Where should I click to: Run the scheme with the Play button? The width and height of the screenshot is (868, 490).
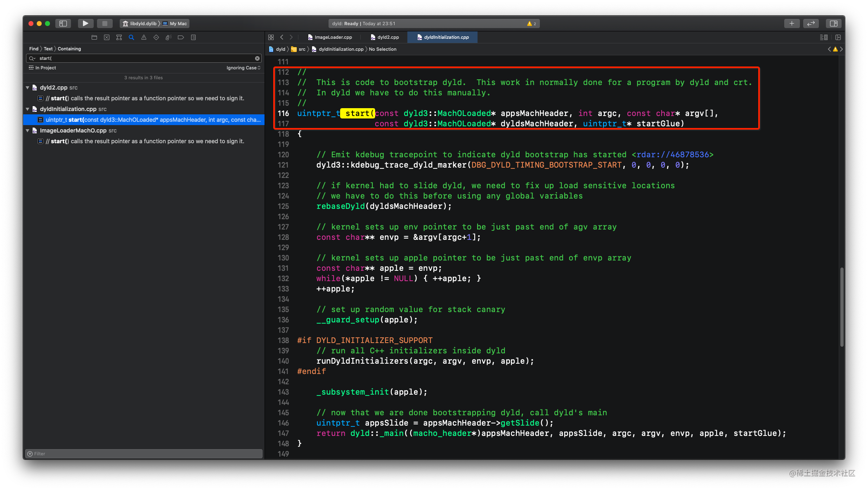tap(85, 24)
